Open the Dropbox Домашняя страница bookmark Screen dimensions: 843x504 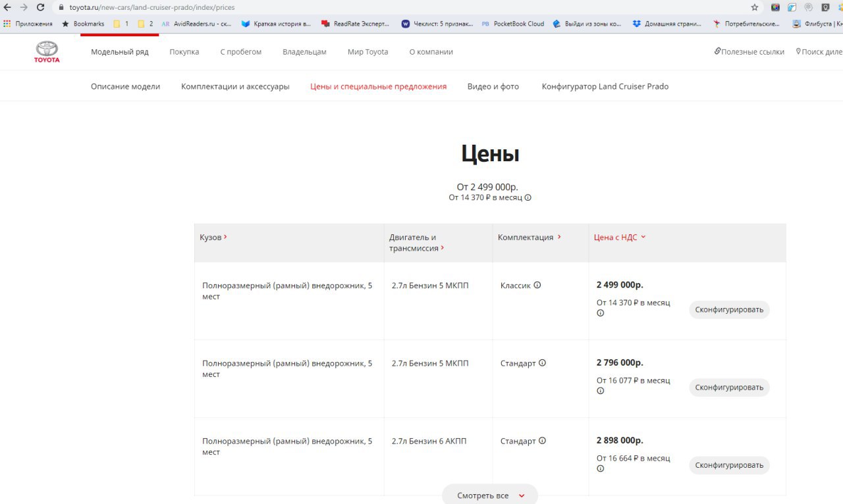pos(666,24)
